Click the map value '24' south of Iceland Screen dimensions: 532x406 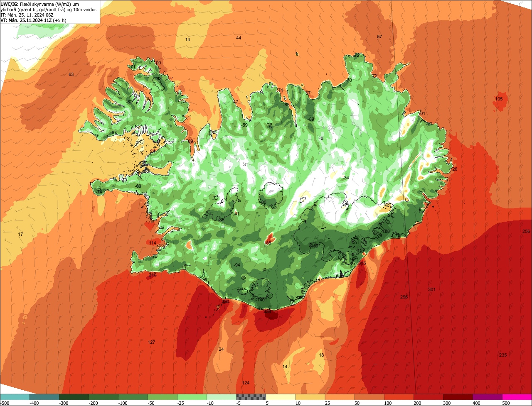(x=221, y=349)
